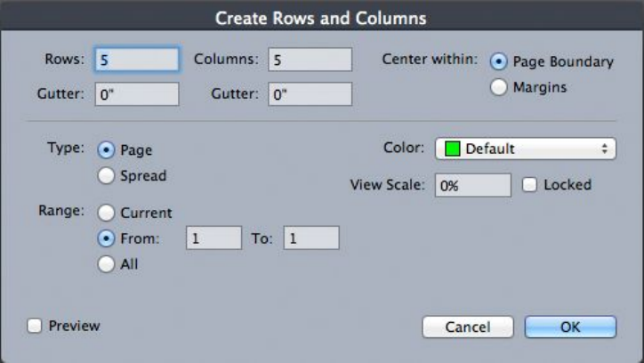
Task: Focus the column Gutter field
Action: 310,94
